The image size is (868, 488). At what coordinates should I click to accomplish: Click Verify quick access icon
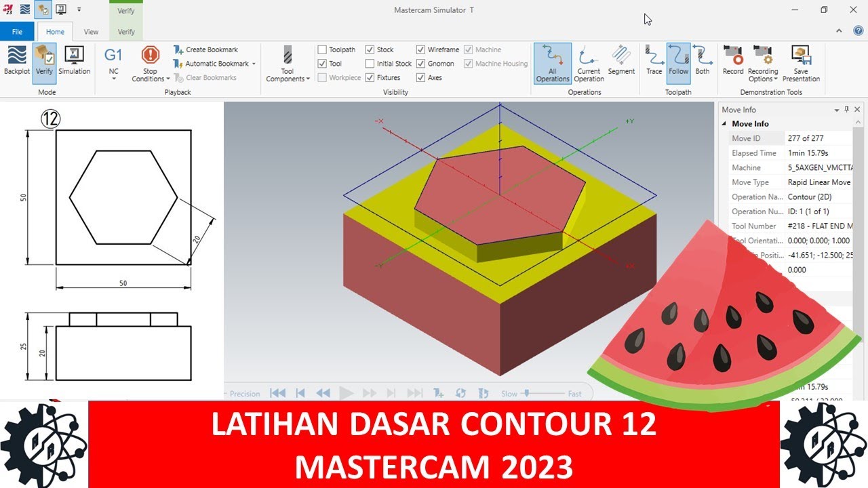[43, 9]
